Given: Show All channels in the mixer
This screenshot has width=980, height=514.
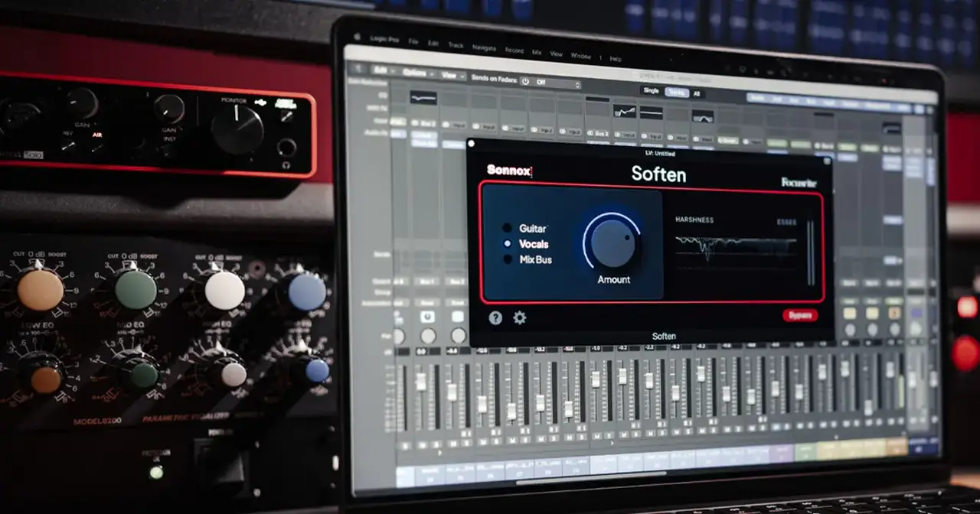Looking at the screenshot, I should [x=696, y=93].
